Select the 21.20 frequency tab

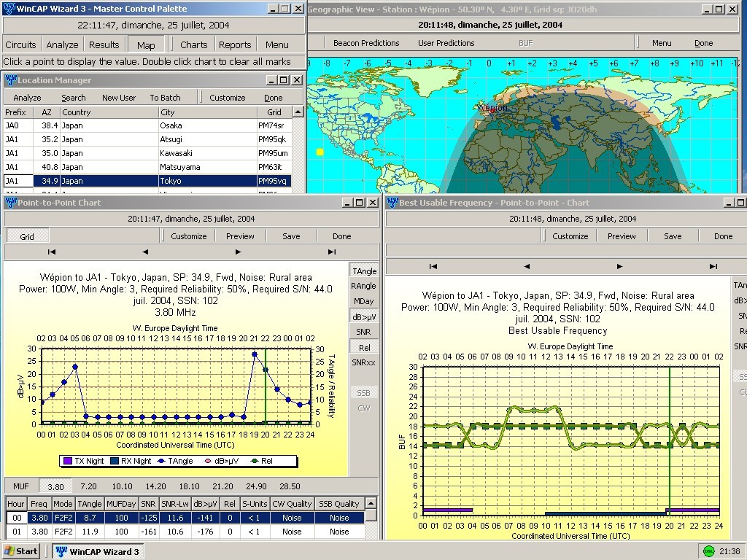(x=223, y=486)
